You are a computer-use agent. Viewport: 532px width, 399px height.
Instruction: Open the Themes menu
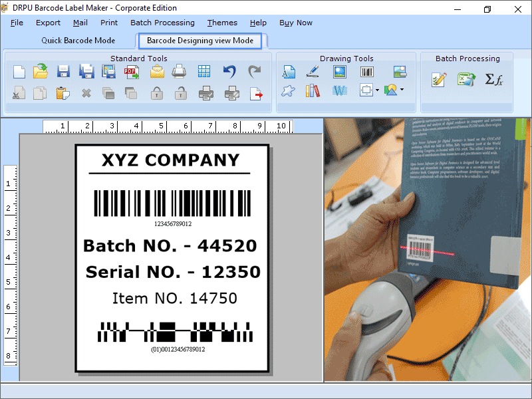pos(222,23)
